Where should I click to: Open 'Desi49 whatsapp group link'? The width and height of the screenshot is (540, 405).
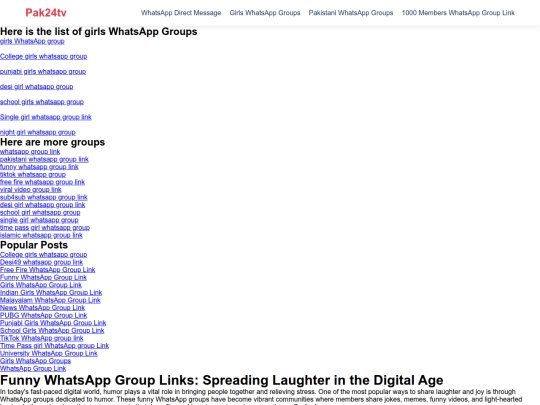(41, 262)
